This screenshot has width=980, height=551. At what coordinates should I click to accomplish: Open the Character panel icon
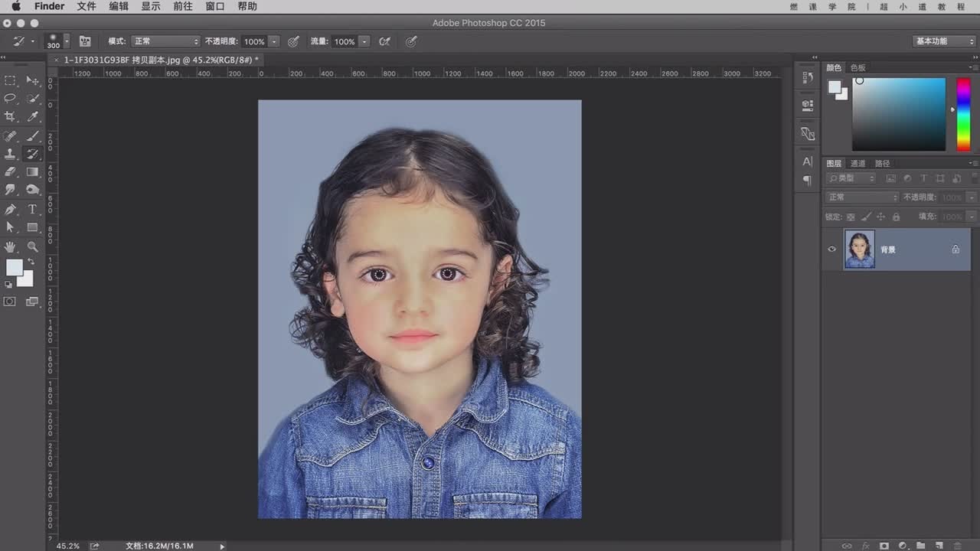[807, 161]
